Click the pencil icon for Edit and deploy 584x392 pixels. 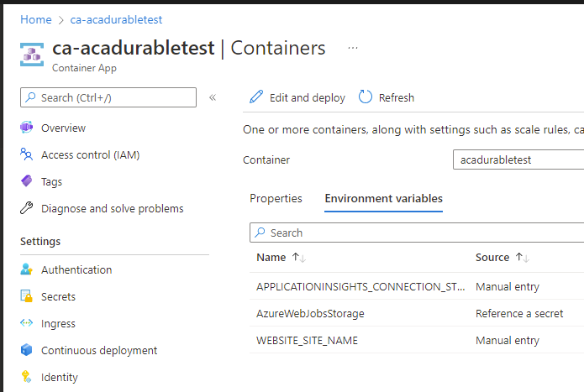(x=256, y=97)
